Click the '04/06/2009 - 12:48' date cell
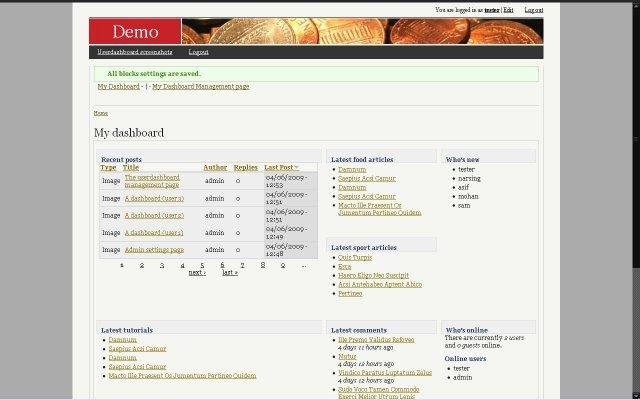 click(291, 250)
